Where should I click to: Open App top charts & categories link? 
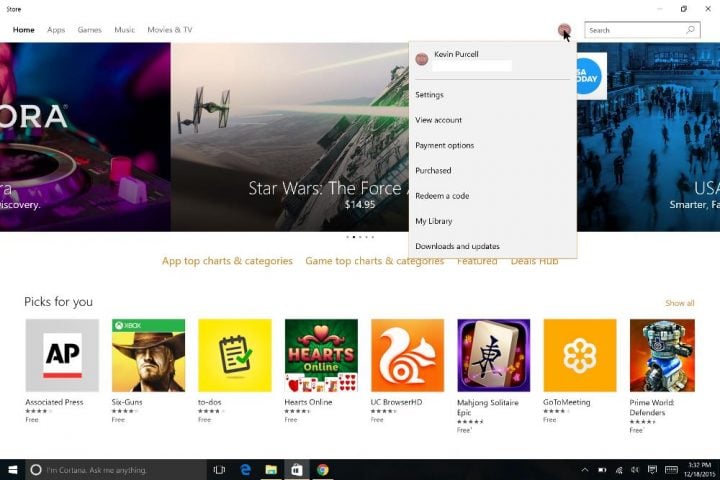(x=227, y=261)
